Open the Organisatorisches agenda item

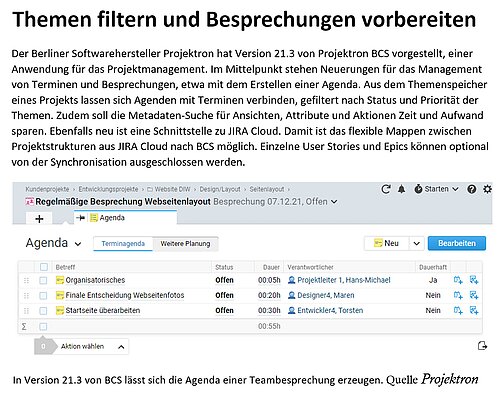point(95,280)
